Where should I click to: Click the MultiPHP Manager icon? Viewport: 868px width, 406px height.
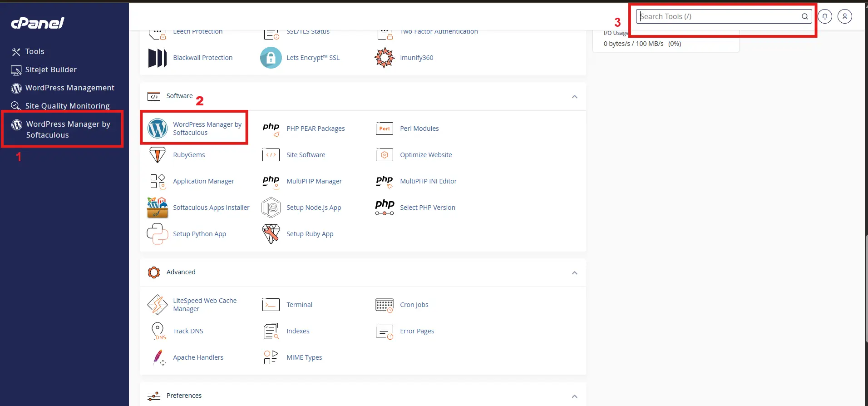pyautogui.click(x=271, y=182)
